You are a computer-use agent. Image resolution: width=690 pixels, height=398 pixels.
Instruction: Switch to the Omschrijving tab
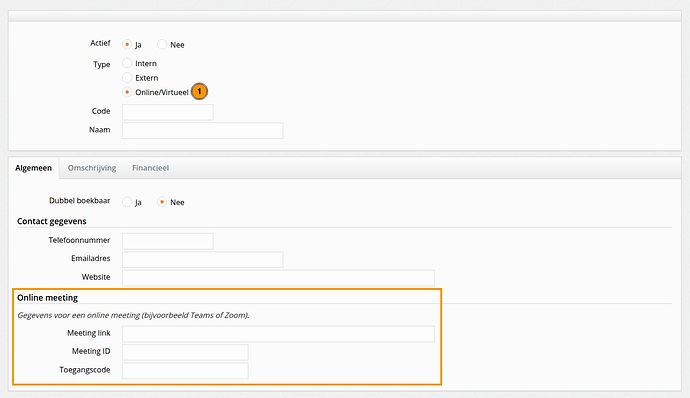(92, 168)
